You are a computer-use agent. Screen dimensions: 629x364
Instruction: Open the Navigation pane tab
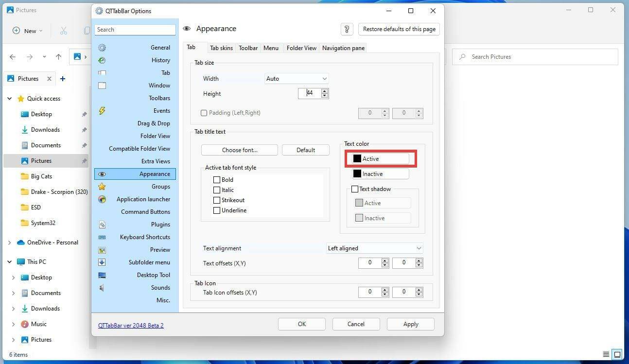click(343, 48)
